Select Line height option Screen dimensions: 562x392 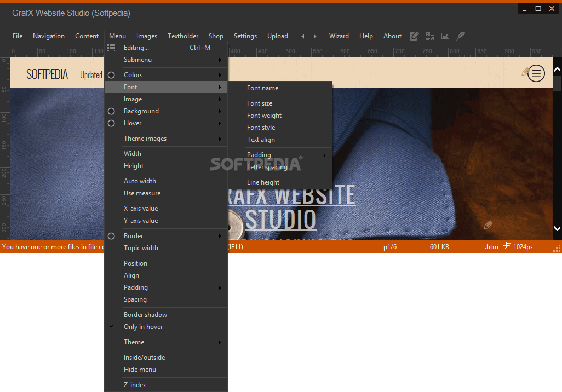[280, 182]
